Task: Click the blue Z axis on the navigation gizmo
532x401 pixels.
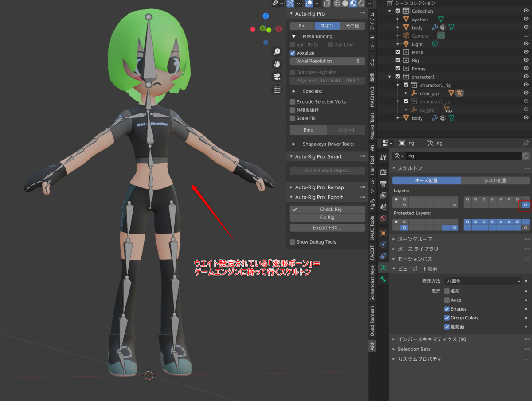Action: tap(266, 16)
